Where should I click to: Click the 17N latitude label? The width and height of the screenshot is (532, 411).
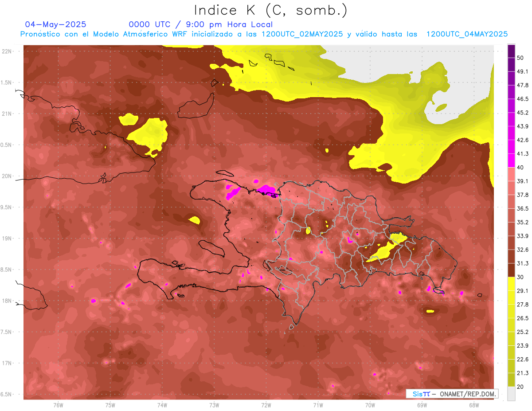7,363
